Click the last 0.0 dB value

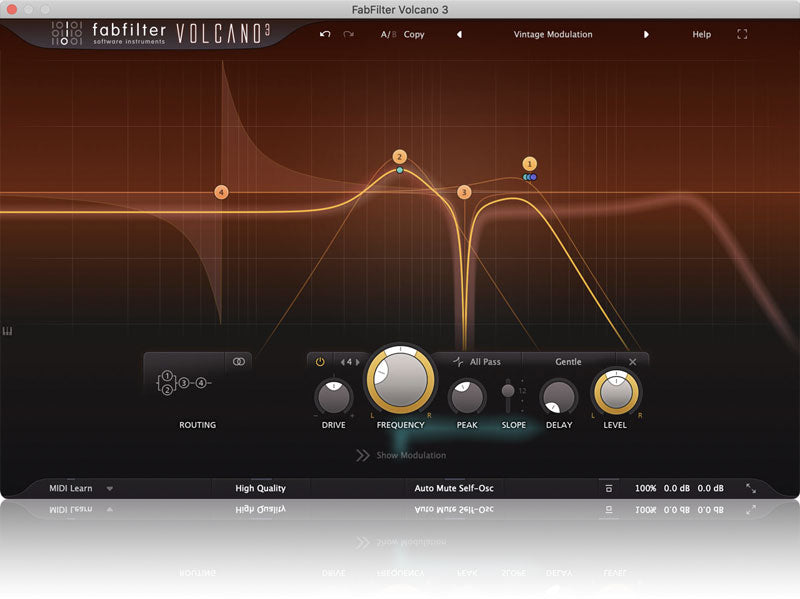(710, 488)
